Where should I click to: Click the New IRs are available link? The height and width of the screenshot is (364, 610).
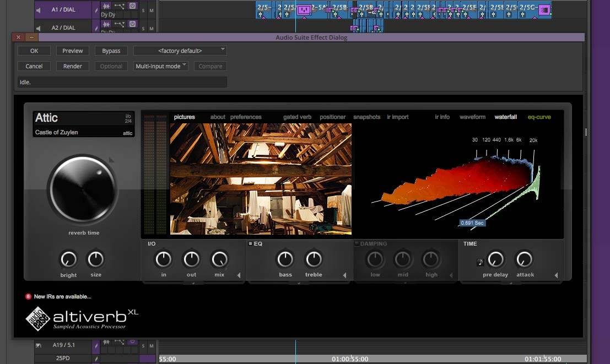tap(62, 297)
